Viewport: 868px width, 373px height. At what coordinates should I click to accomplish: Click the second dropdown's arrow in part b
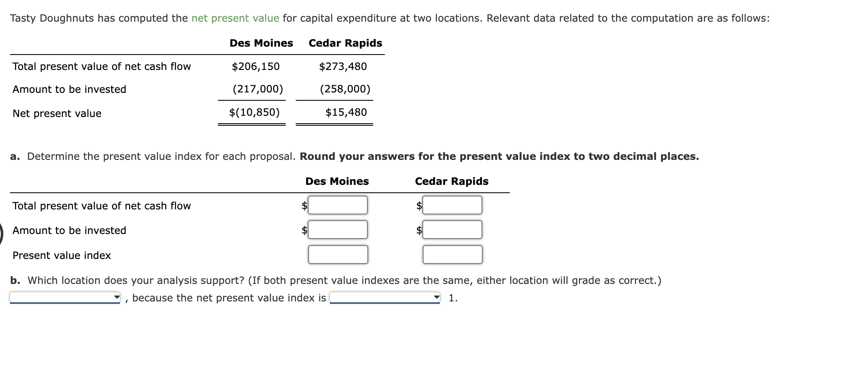[x=436, y=296]
